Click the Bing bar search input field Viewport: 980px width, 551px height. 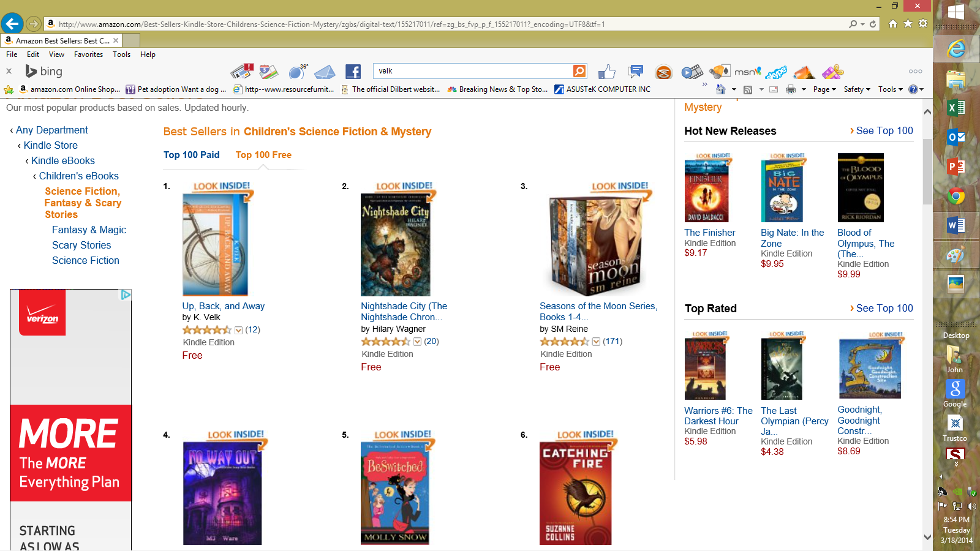(x=473, y=71)
